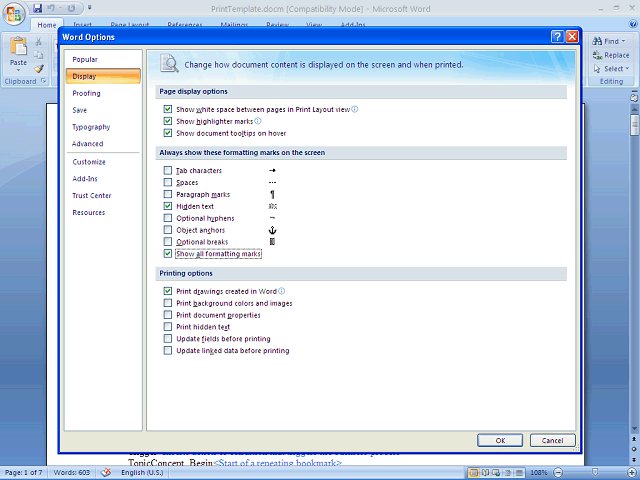The image size is (640, 480).
Task: Click the Find binoculars icon in Editing group
Action: coord(597,41)
